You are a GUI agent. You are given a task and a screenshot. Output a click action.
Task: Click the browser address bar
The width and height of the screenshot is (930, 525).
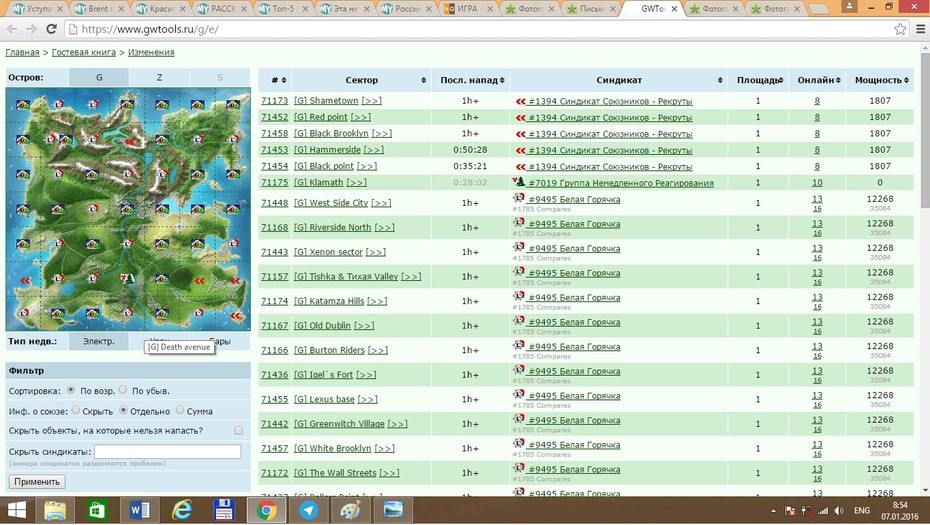point(480,28)
